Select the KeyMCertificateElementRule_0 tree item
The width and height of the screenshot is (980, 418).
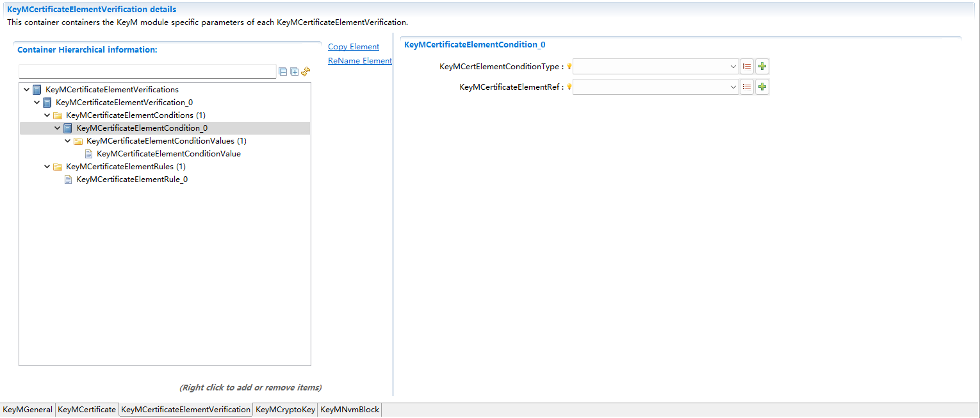coord(131,179)
